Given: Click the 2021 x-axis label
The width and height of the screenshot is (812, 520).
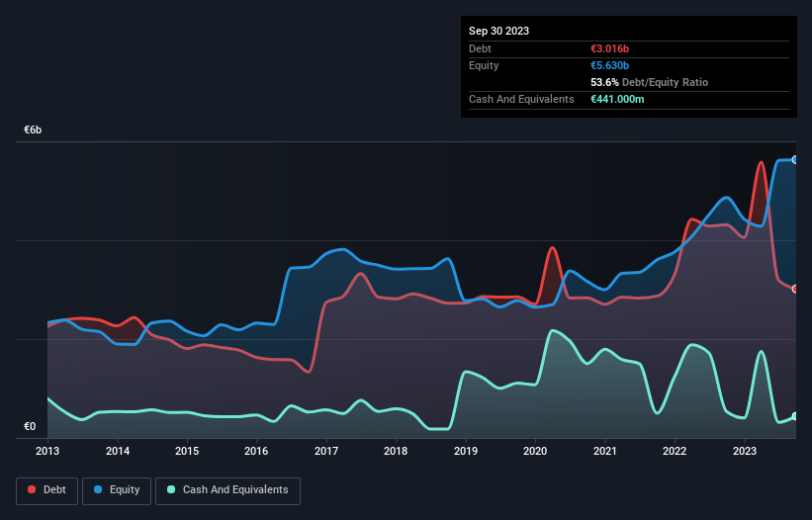Looking at the screenshot, I should (x=605, y=451).
